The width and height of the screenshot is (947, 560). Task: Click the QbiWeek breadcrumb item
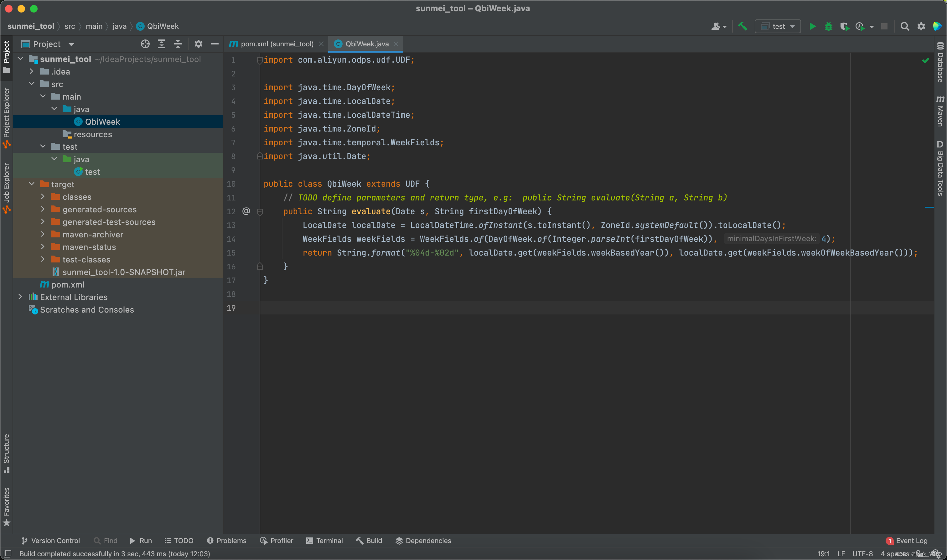tap(157, 26)
